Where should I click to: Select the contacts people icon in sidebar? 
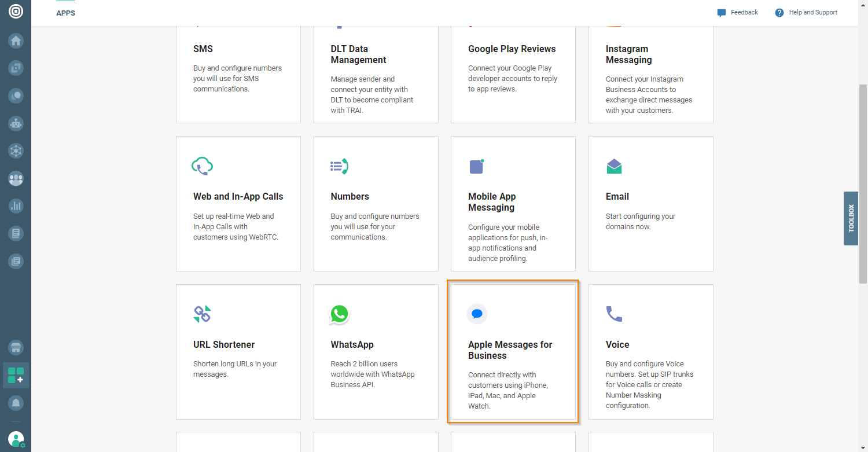coord(16,178)
